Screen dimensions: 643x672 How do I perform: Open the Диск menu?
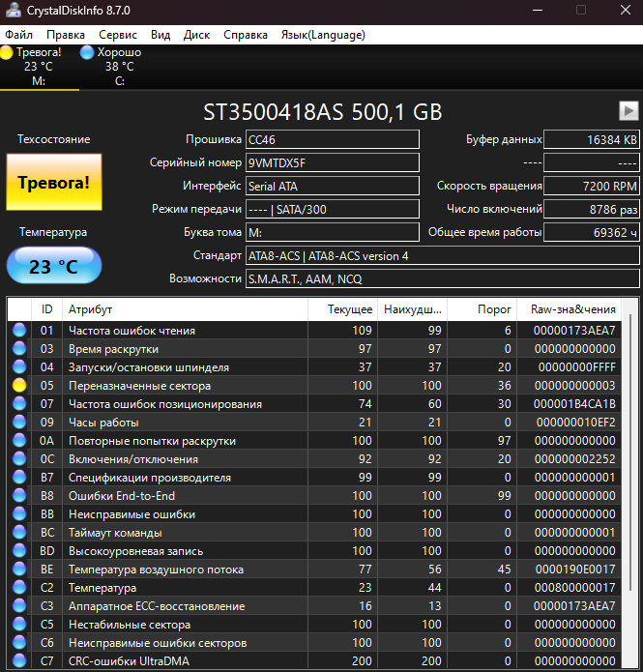196,35
